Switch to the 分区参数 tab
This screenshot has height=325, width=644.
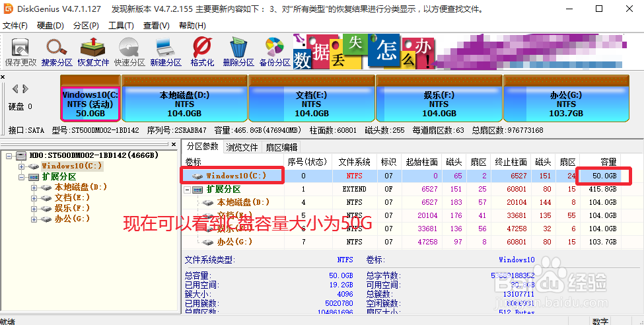pyautogui.click(x=203, y=147)
